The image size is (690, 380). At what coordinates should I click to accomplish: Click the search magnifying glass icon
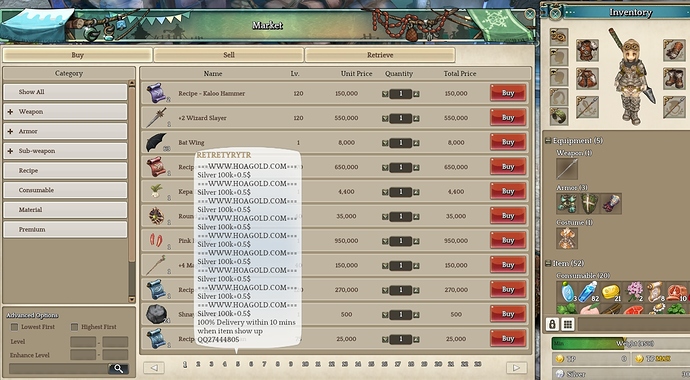click(x=118, y=369)
